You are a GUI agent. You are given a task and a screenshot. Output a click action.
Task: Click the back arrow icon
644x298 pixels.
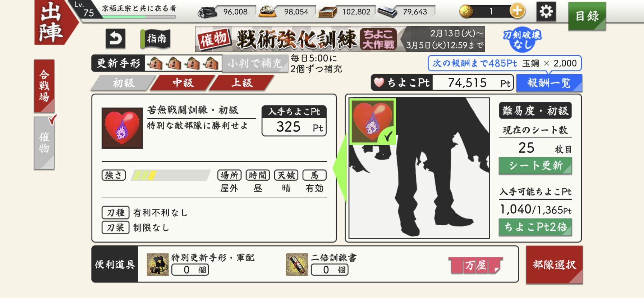115,39
